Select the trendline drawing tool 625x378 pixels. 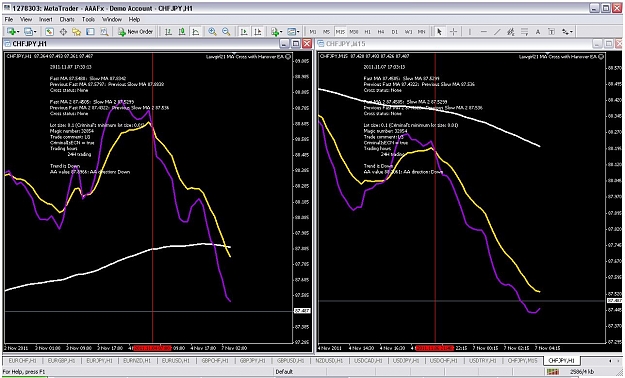click(497, 32)
